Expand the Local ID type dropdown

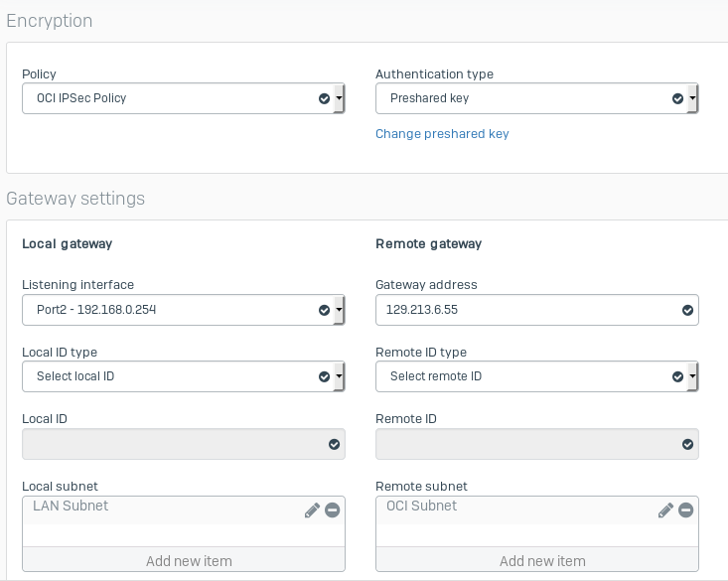point(183,376)
